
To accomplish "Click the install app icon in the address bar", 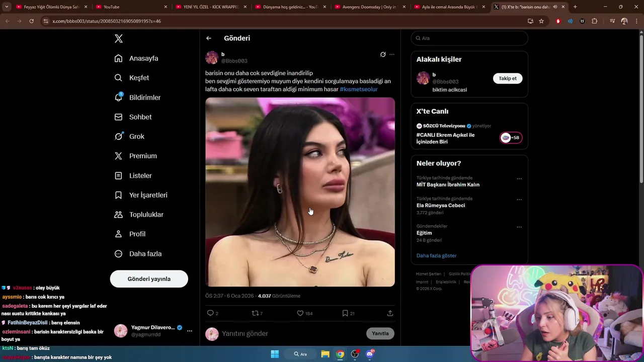I will click(530, 21).
